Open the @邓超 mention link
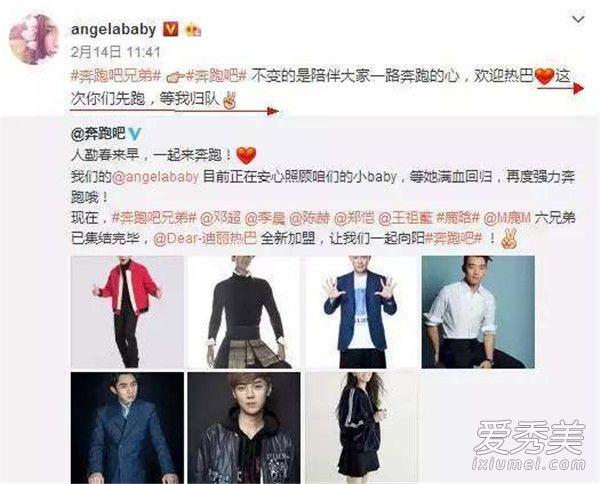Screen dimensions: 600x484 point(220,218)
